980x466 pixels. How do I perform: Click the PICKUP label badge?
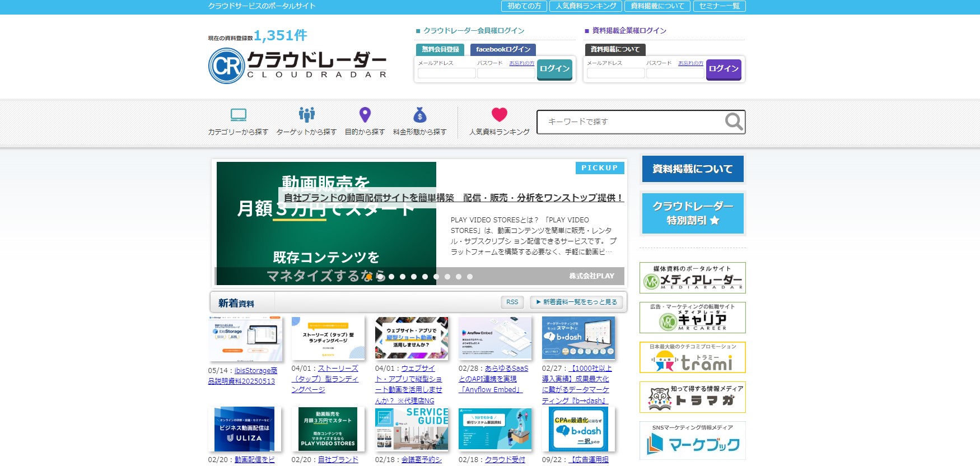[600, 168]
